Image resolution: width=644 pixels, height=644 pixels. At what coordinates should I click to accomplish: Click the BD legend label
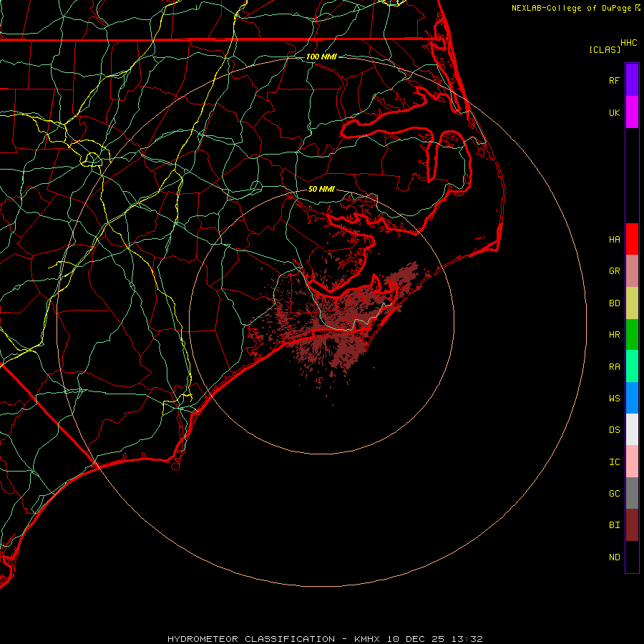[x=614, y=303]
